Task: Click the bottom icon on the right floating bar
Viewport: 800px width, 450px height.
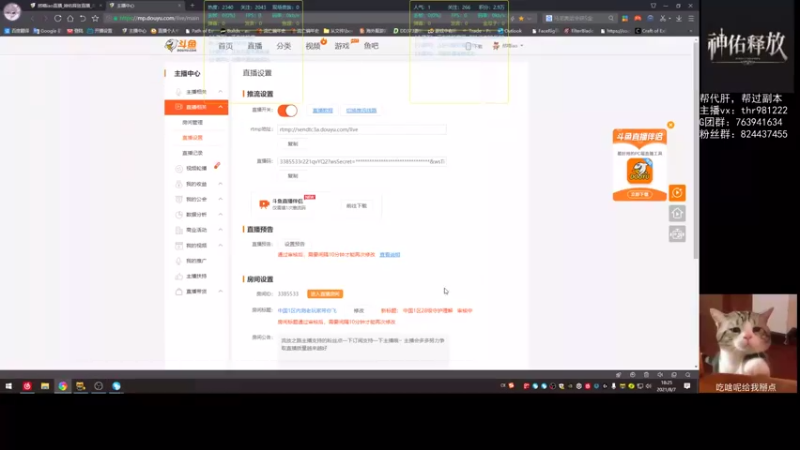Action: pos(677,234)
